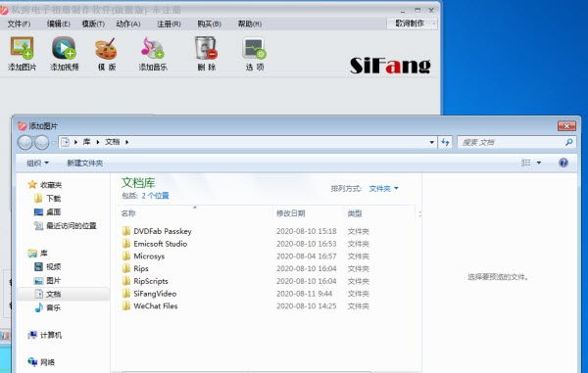This screenshot has height=373, width=588.
Task: Click the refresh icon beside the address bar
Action: (x=445, y=142)
